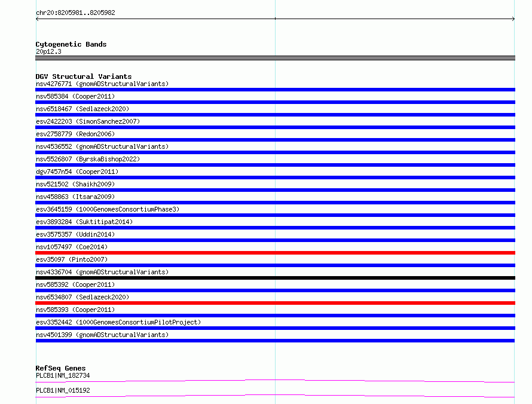Select variant label nsv4501399 (gnomADStructuralVariants)
Viewport: 532px width, 404px height.
(x=102, y=335)
